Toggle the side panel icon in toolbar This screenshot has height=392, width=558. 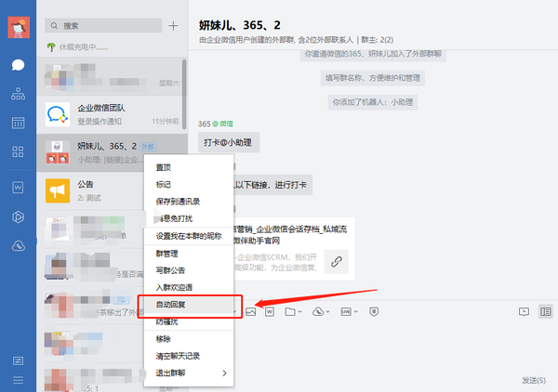pyautogui.click(x=546, y=312)
